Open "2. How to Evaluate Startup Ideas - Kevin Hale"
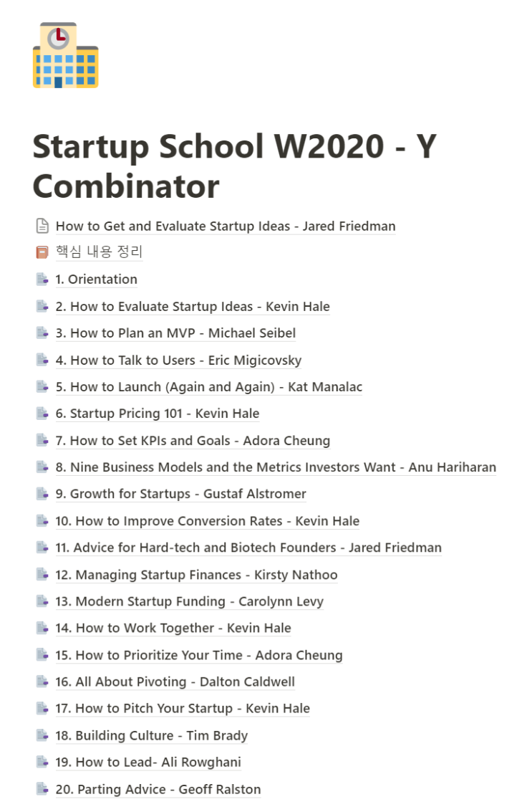This screenshot has height=812, width=532. point(192,306)
